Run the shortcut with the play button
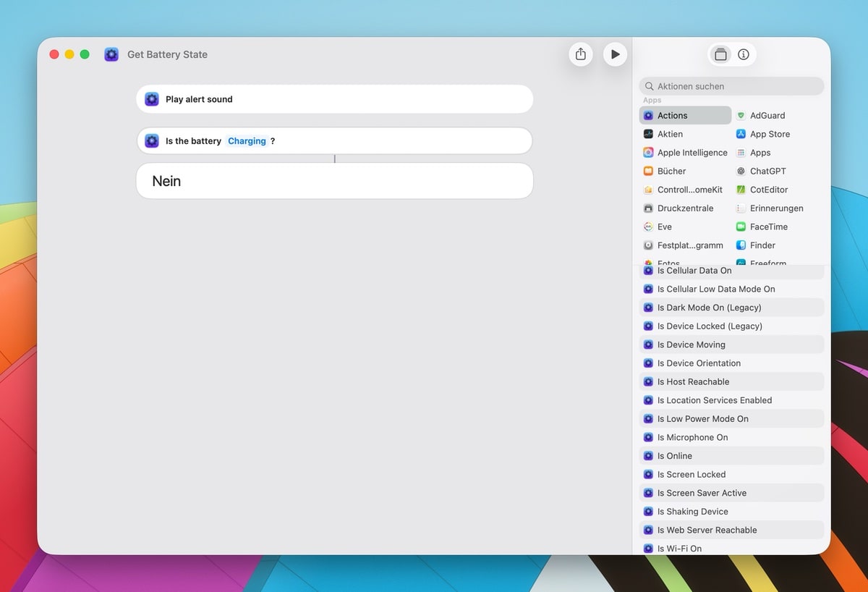Screen dimensions: 868x592 pos(615,54)
